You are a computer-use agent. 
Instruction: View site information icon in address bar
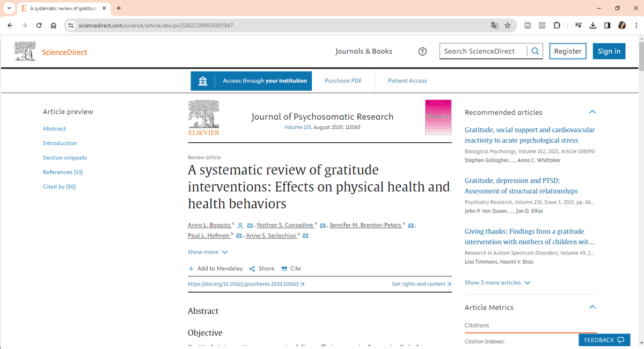point(70,25)
